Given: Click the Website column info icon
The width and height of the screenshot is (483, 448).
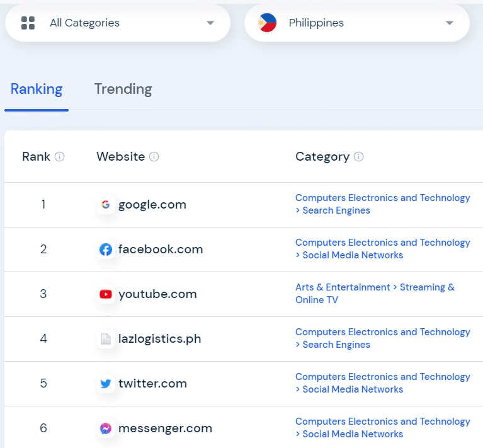Looking at the screenshot, I should (154, 156).
